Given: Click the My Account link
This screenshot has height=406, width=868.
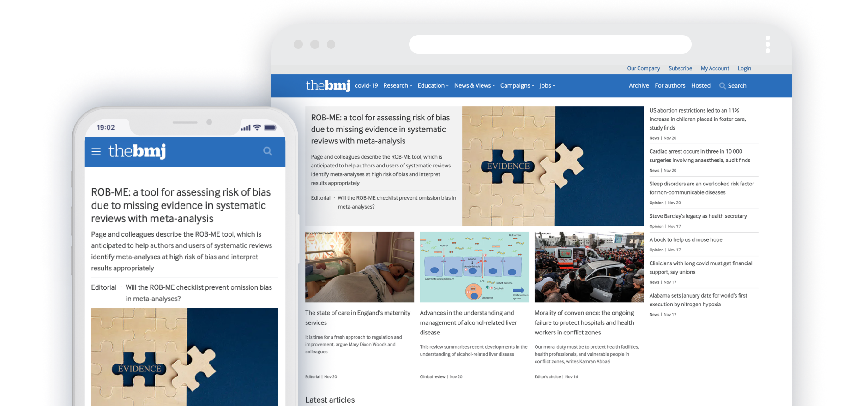Looking at the screenshot, I should (715, 68).
